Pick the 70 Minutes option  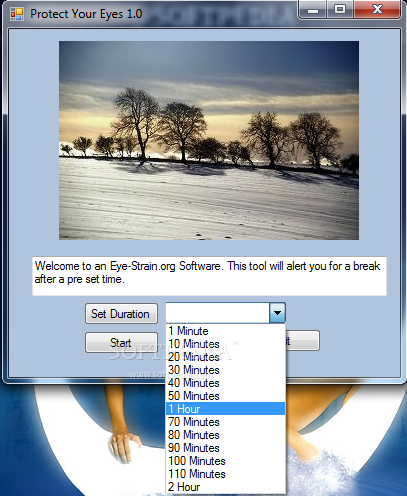(x=225, y=422)
